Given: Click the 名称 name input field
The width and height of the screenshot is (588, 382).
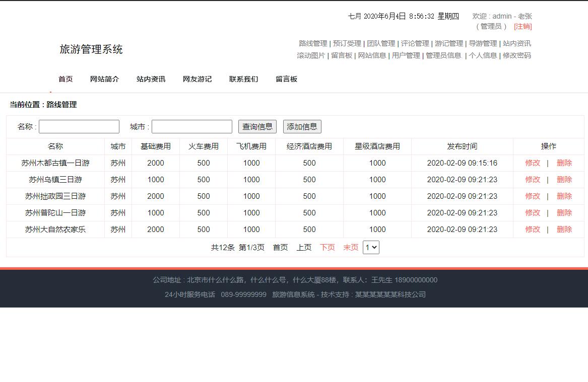Looking at the screenshot, I should pyautogui.click(x=79, y=126).
